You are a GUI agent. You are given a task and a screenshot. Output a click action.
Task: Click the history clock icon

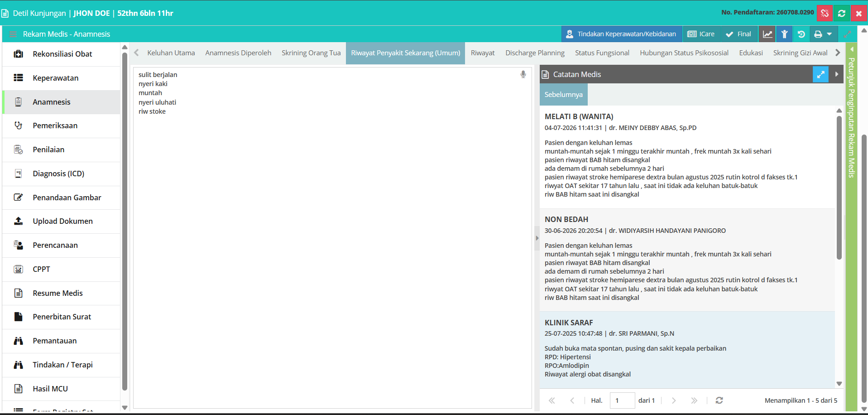coord(801,34)
